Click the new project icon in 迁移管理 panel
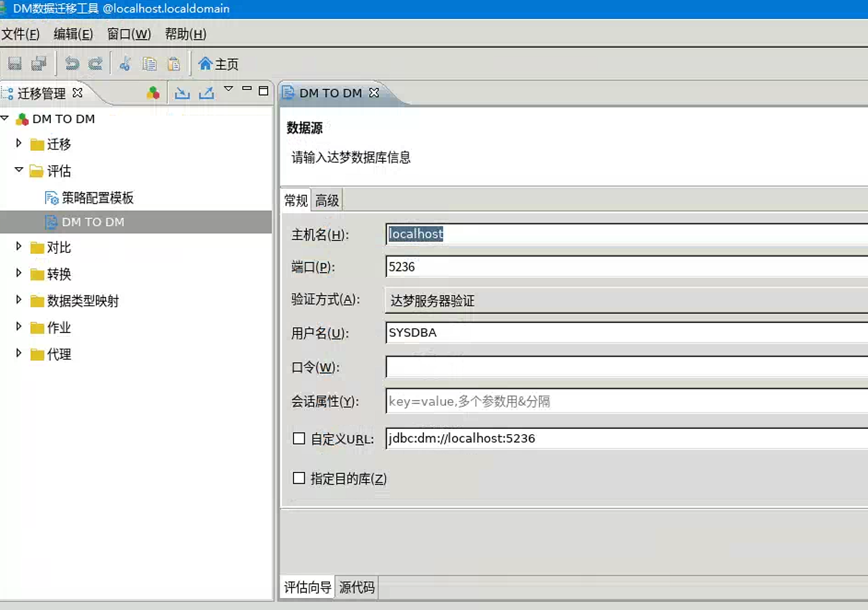Image resolution: width=868 pixels, height=610 pixels. tap(153, 93)
